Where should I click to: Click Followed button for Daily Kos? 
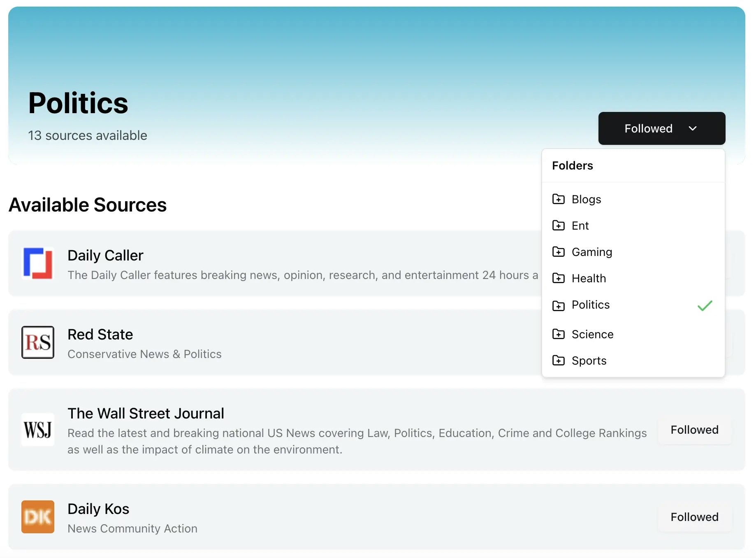tap(694, 517)
